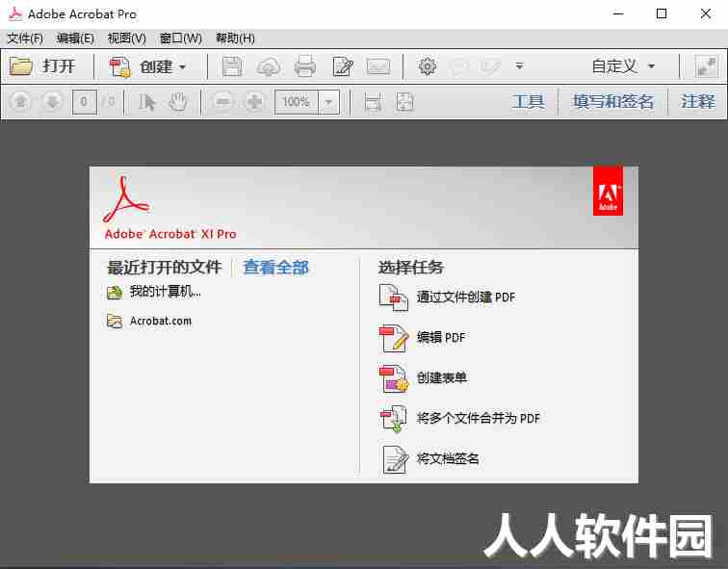The image size is (728, 569).
Task: Click the print icon
Action: point(304,66)
